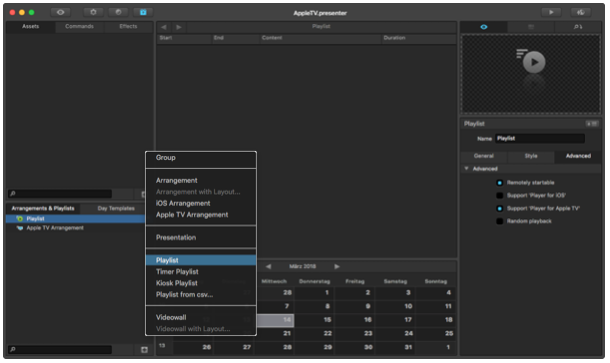Select calendar day 9 under Freitag
610x363 pixels.
coord(355,306)
